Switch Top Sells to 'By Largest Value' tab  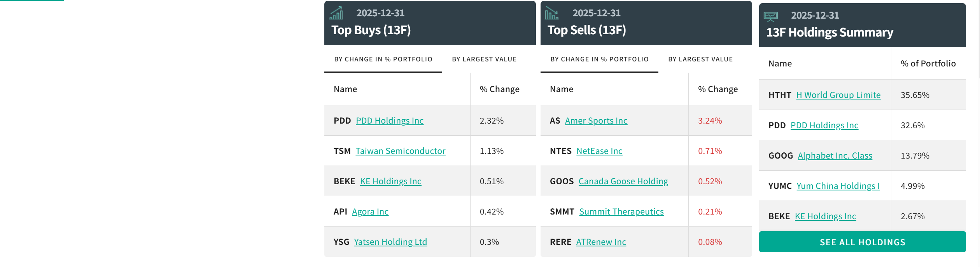(x=700, y=59)
